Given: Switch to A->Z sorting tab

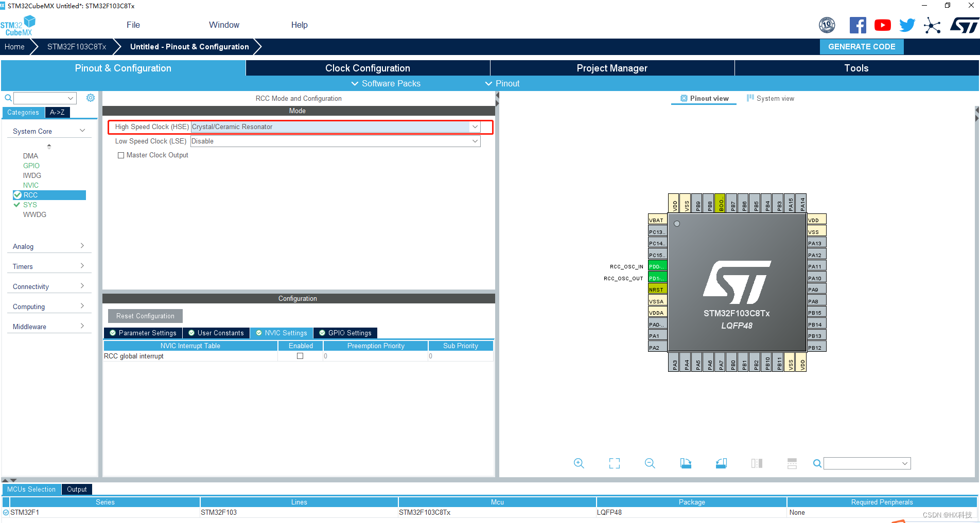Looking at the screenshot, I should (x=57, y=112).
